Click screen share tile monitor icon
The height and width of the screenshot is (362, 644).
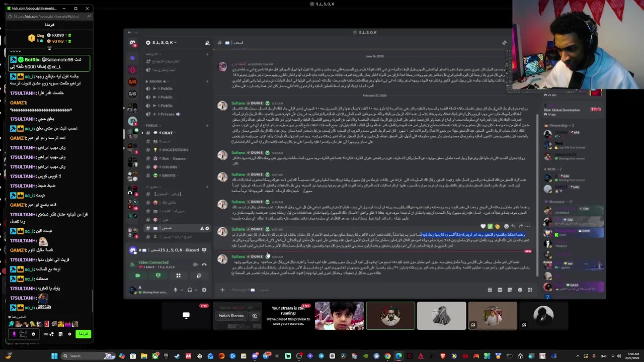pyautogui.click(x=186, y=315)
